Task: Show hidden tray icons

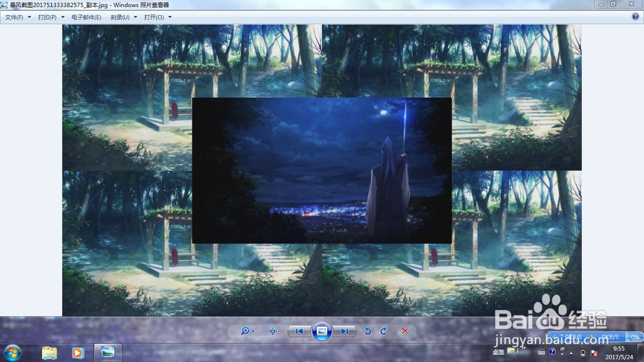Action: [x=571, y=353]
